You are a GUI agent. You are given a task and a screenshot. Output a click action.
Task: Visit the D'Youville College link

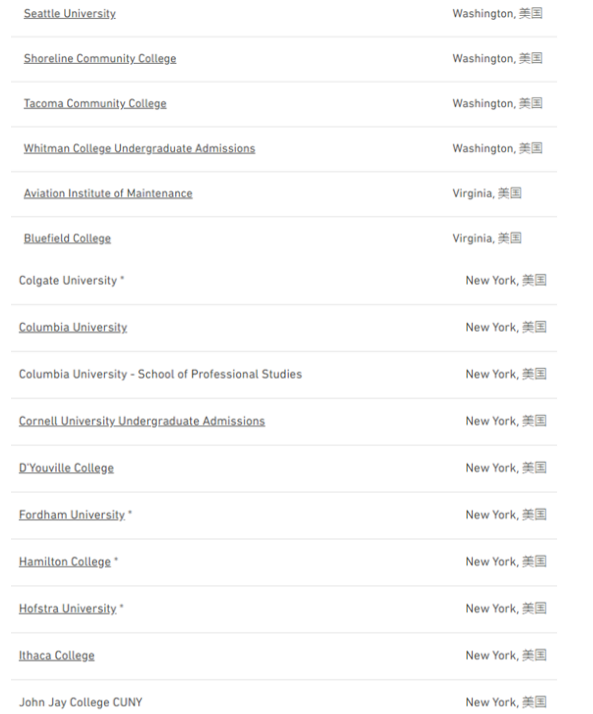click(x=66, y=468)
